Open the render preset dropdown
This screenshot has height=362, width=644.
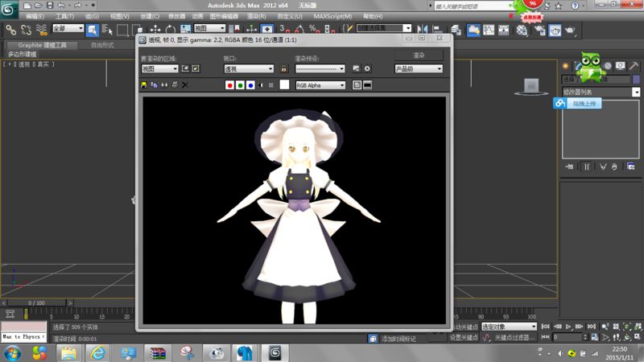click(x=320, y=69)
